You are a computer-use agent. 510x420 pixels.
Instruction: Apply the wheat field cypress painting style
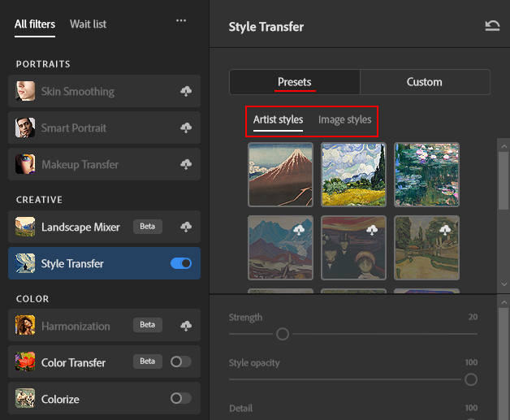353,175
